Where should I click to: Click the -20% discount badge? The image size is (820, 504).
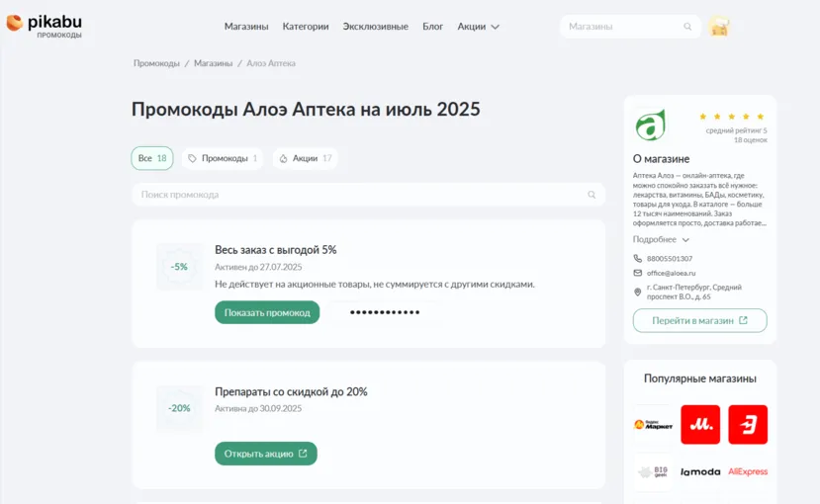pyautogui.click(x=179, y=408)
